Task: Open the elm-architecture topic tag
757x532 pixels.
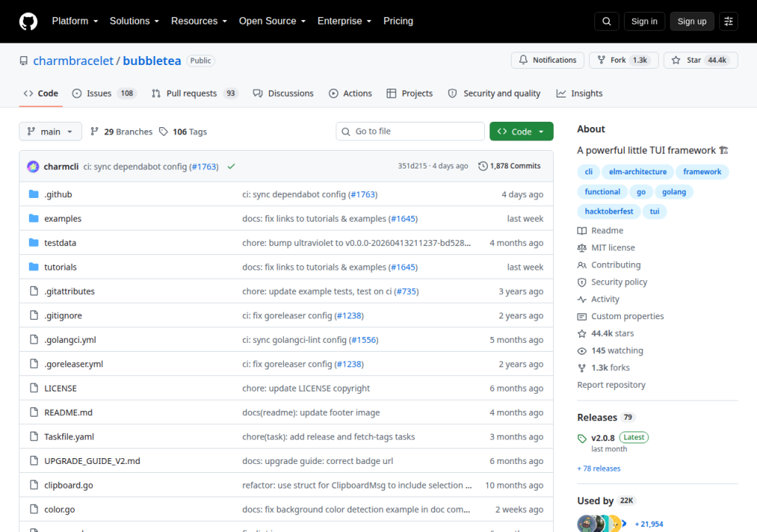Action: pos(637,172)
